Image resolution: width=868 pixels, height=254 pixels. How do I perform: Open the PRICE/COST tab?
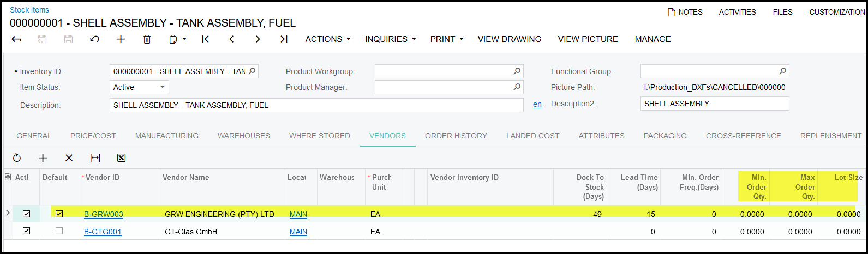point(93,136)
